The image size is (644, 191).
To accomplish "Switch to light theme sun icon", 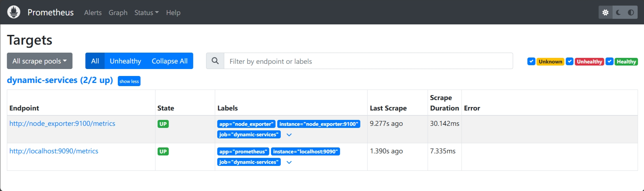I will tap(605, 13).
